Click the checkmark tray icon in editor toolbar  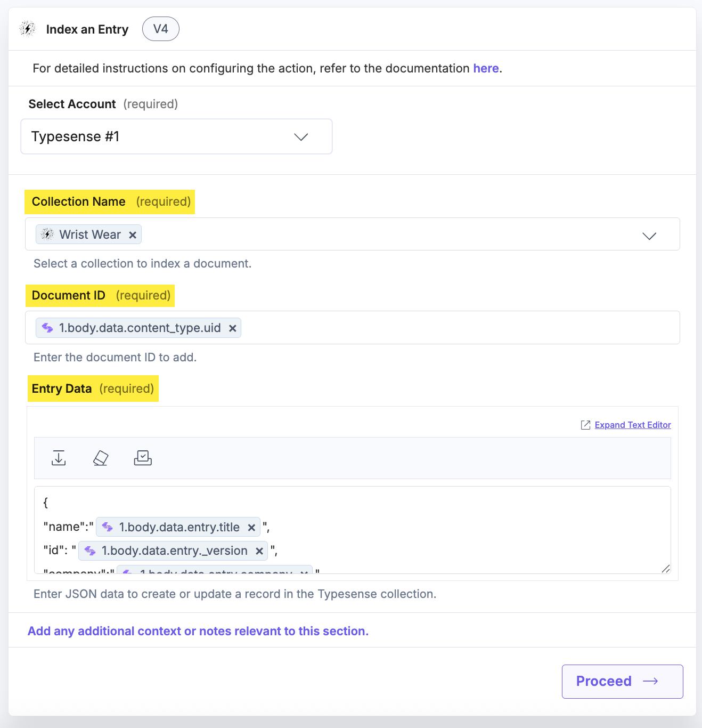pyautogui.click(x=143, y=458)
